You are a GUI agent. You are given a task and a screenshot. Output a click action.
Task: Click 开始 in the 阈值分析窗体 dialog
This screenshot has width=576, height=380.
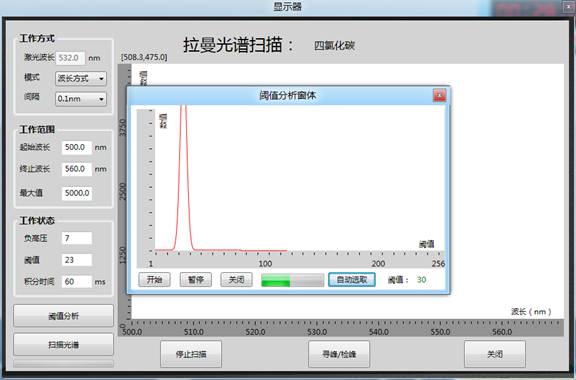click(154, 280)
